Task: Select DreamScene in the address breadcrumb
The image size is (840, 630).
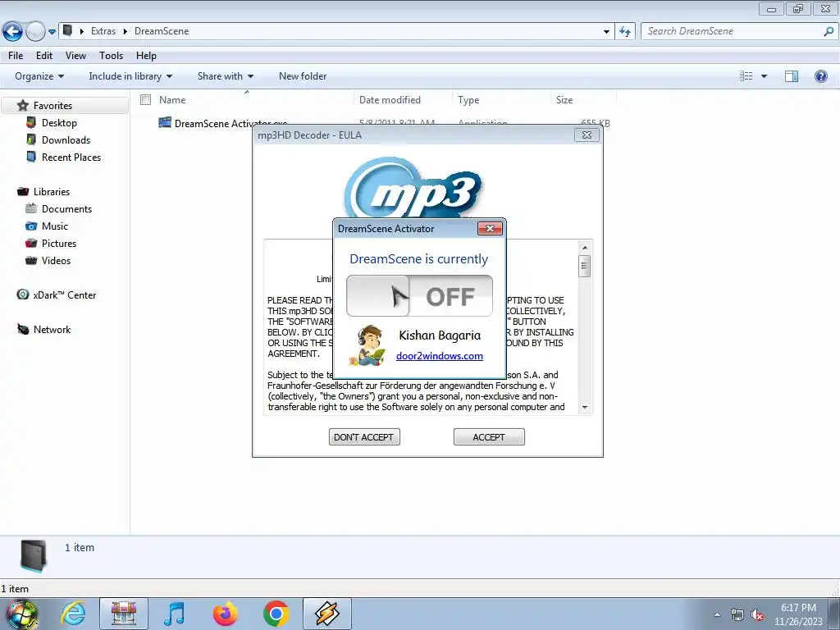Action: [162, 31]
